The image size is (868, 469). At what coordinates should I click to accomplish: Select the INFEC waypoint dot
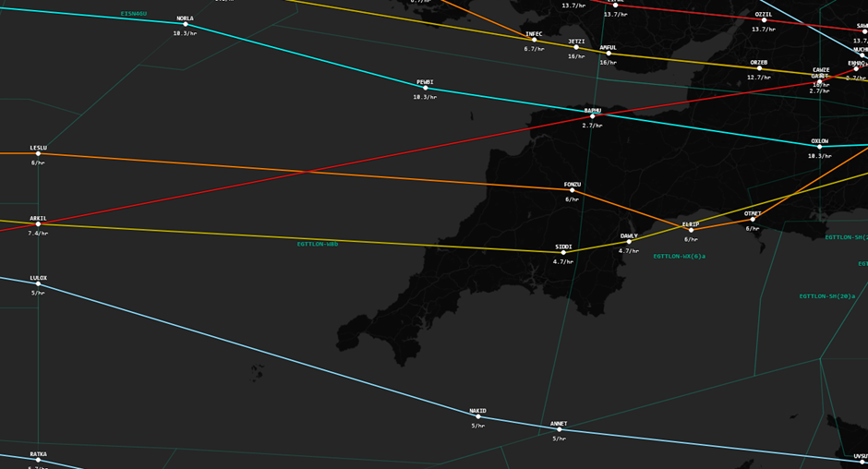tap(535, 40)
